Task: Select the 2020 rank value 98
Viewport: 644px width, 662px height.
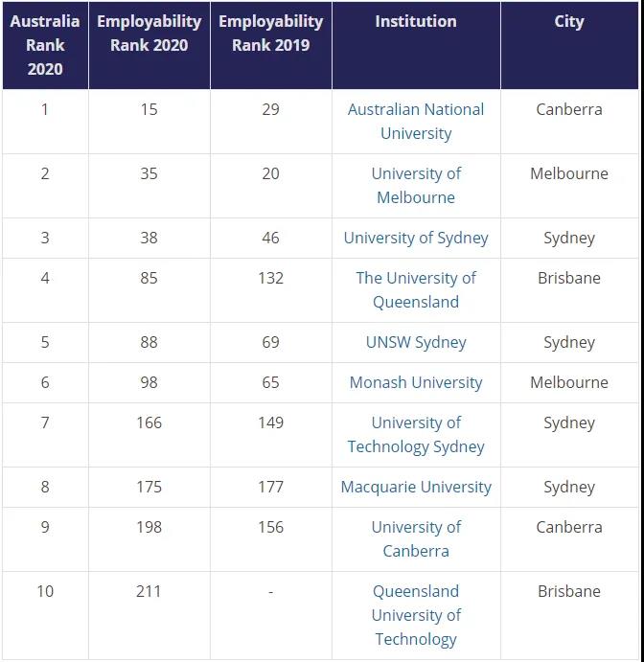Action: (x=149, y=382)
